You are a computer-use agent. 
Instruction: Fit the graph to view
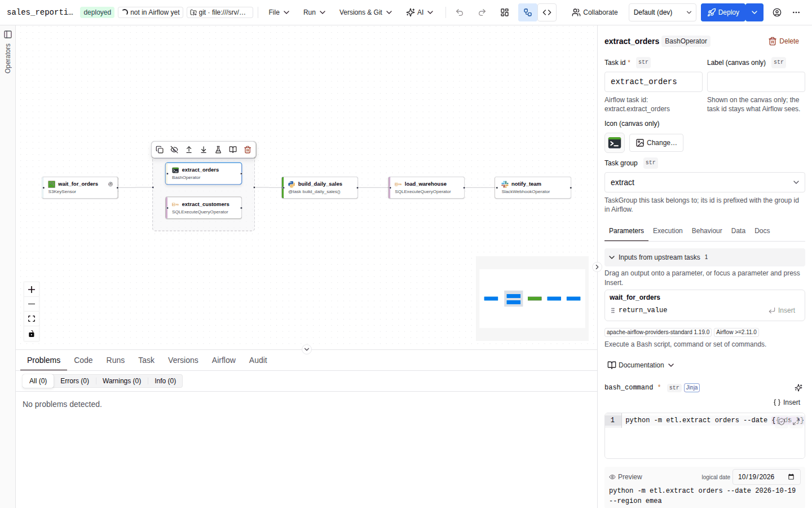[x=32, y=319]
